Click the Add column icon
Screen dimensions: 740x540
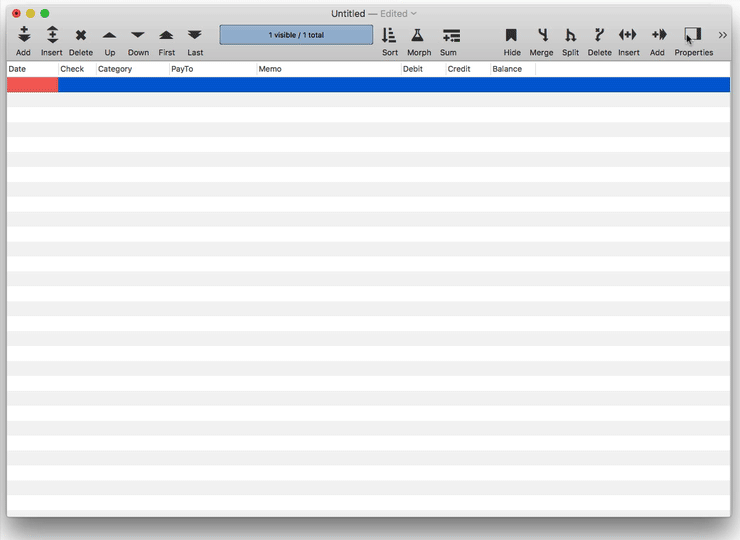click(x=659, y=34)
